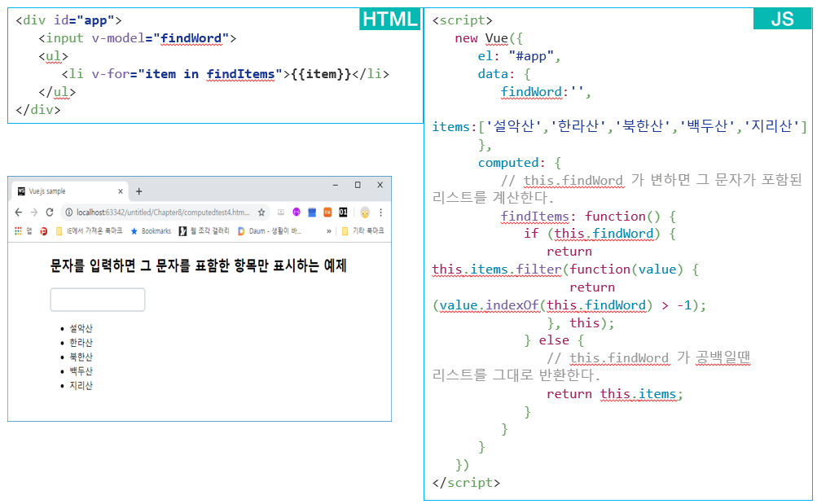Viewport: 817px width, 504px height.
Task: Open the apps grid shortcut in bookmarks bar
Action: 19,231
